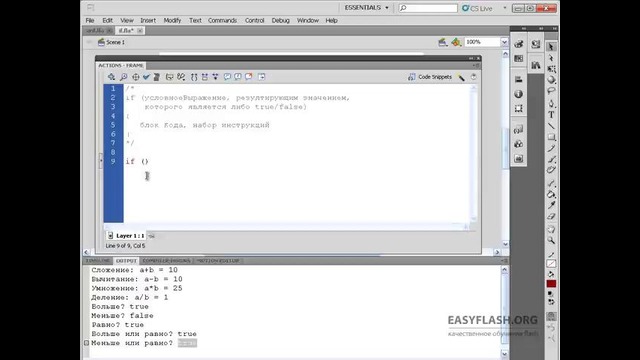
Task: Open the Align panel icon
Action: (518, 79)
